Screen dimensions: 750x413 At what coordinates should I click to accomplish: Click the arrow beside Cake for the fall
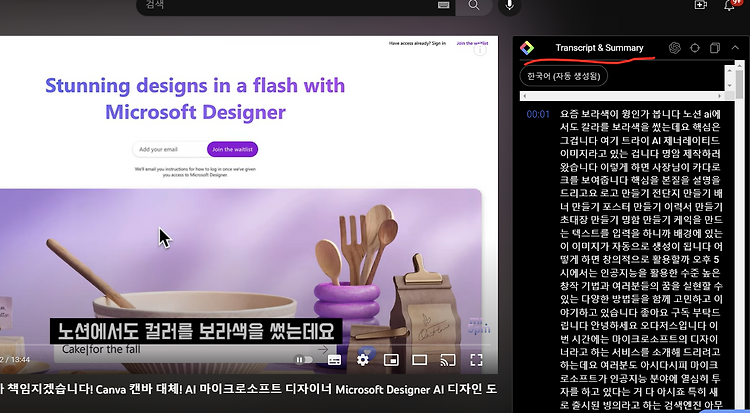[323, 350]
